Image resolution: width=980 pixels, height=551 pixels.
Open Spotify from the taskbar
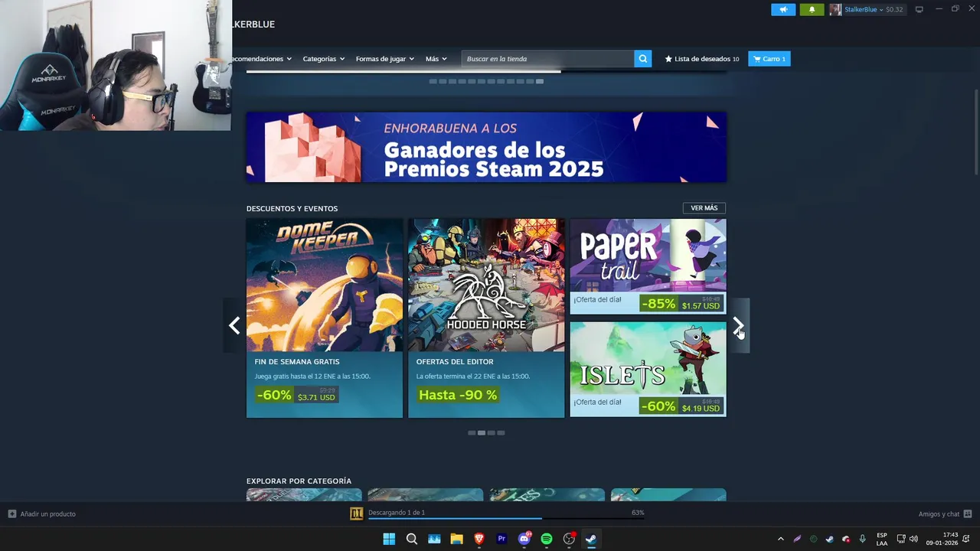[547, 539]
